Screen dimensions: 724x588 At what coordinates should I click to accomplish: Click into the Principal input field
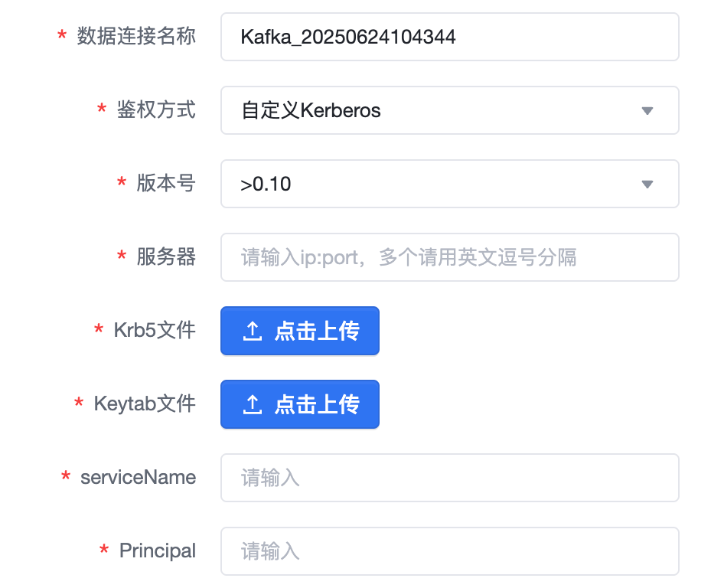[x=449, y=551]
